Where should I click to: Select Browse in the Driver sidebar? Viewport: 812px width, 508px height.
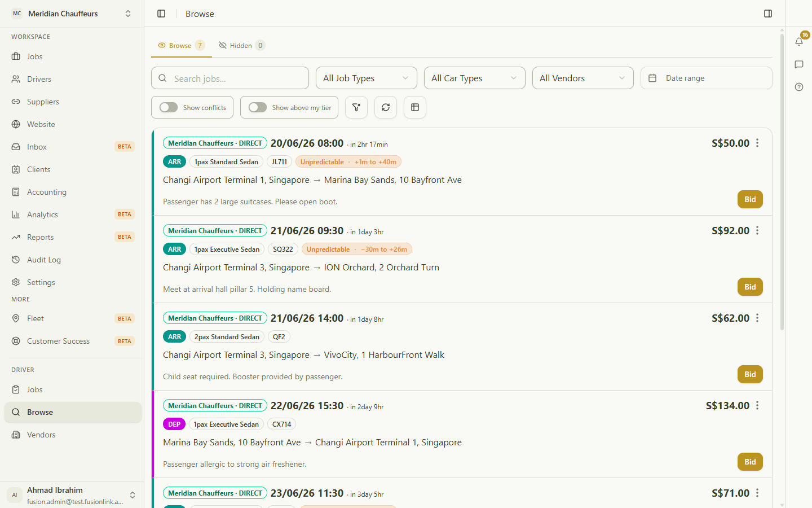pos(72,412)
